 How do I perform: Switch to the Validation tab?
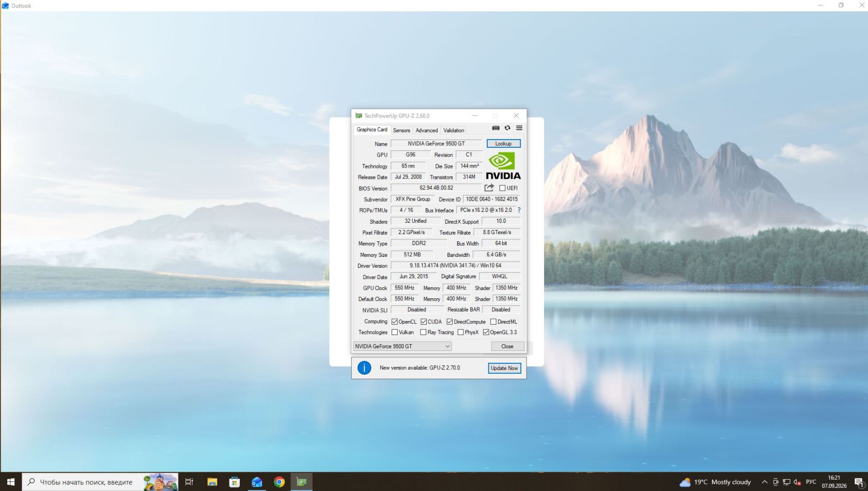coord(454,130)
